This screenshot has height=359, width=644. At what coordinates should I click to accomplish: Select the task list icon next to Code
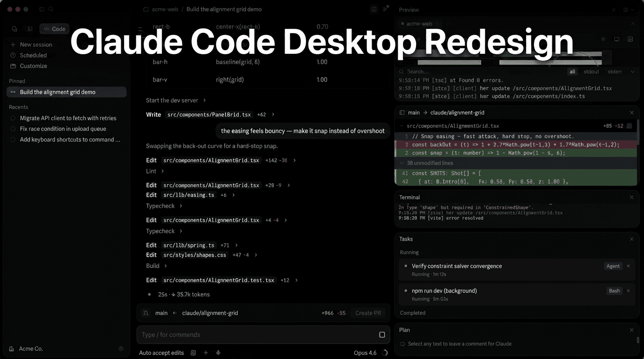[30, 29]
